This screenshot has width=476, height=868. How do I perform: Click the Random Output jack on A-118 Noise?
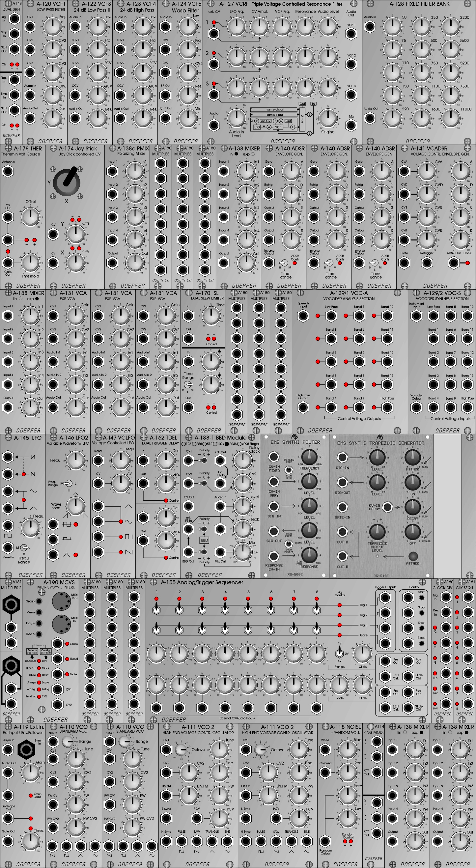(x=325, y=841)
